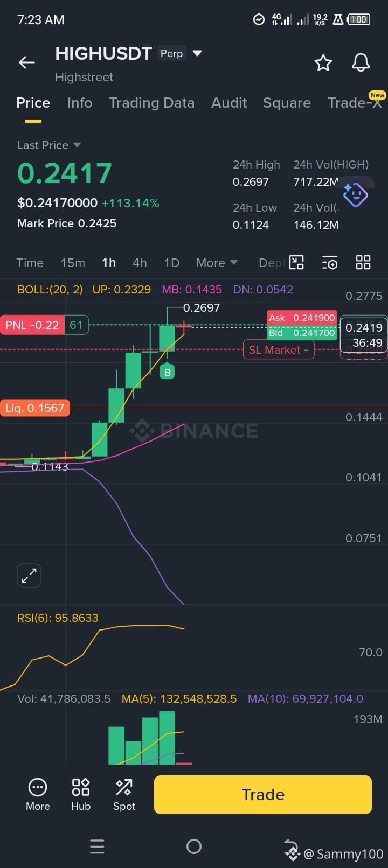Expand the HIGHUSDT pair selector arrow
This screenshot has width=388, height=868.
coord(197,53)
